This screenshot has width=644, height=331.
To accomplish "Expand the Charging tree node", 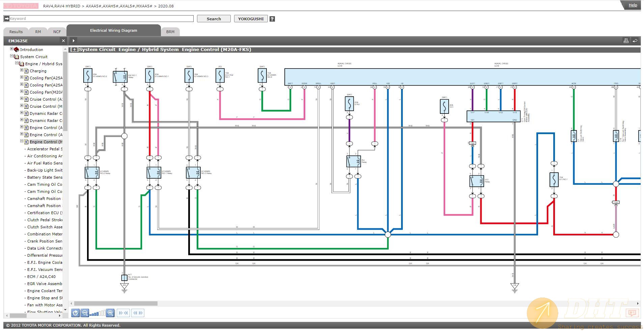I will pos(22,70).
